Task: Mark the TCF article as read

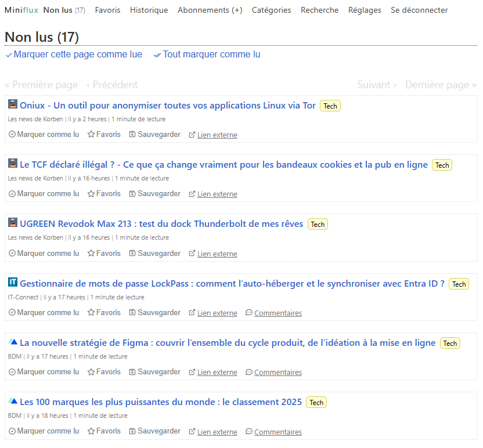Action: pyautogui.click(x=44, y=194)
